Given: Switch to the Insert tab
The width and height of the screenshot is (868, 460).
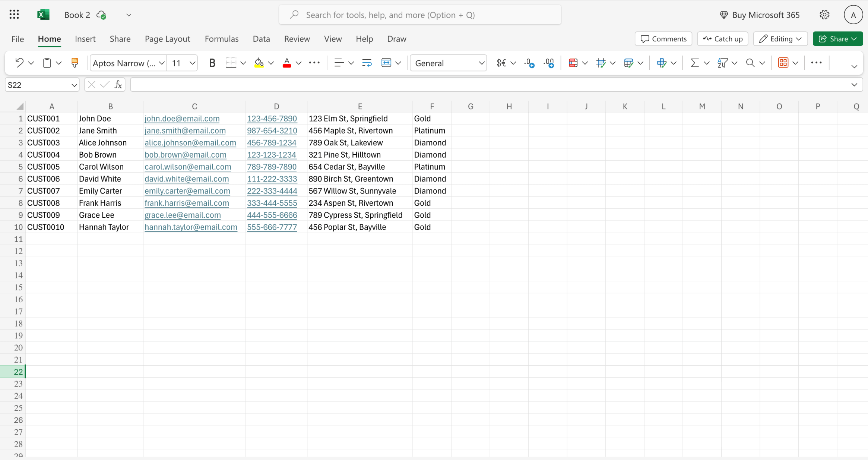Looking at the screenshot, I should pyautogui.click(x=85, y=39).
